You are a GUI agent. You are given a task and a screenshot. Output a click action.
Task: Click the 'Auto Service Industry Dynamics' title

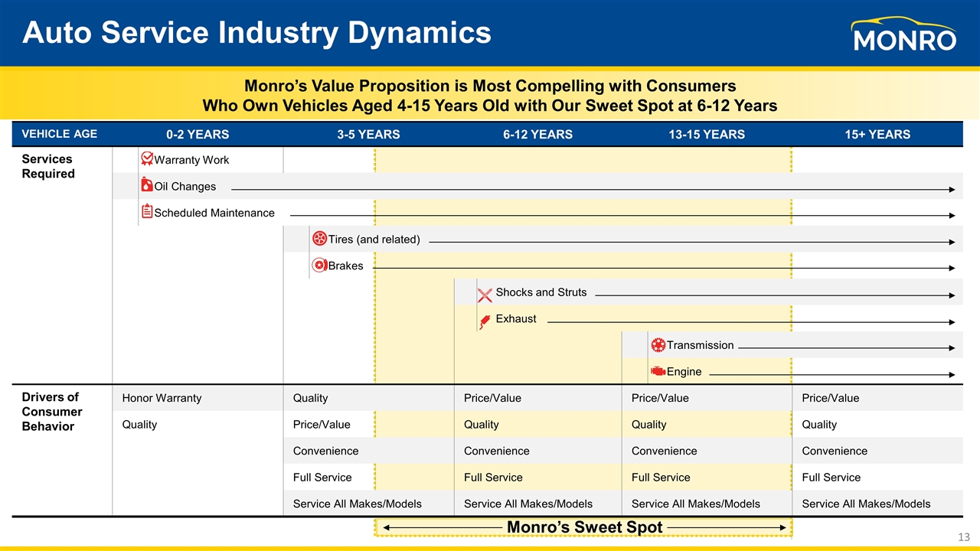click(256, 32)
